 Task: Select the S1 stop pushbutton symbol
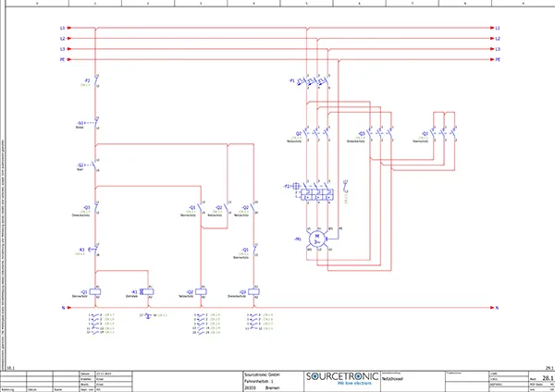95,123
